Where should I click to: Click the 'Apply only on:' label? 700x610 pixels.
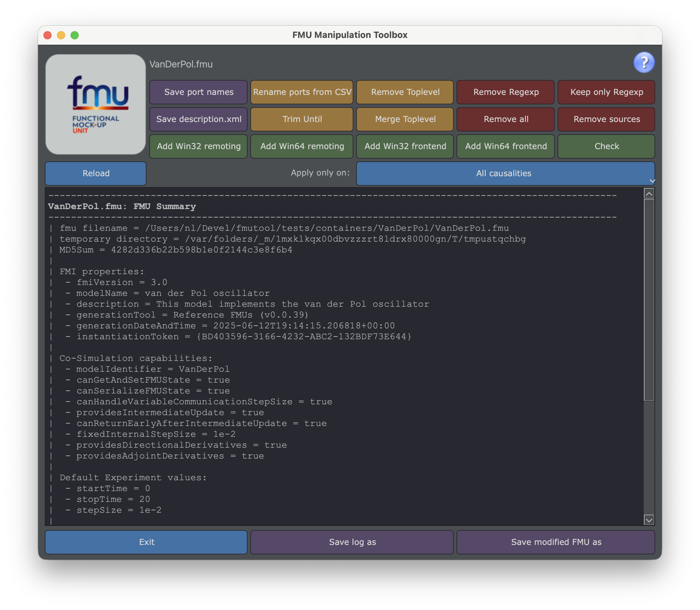320,173
